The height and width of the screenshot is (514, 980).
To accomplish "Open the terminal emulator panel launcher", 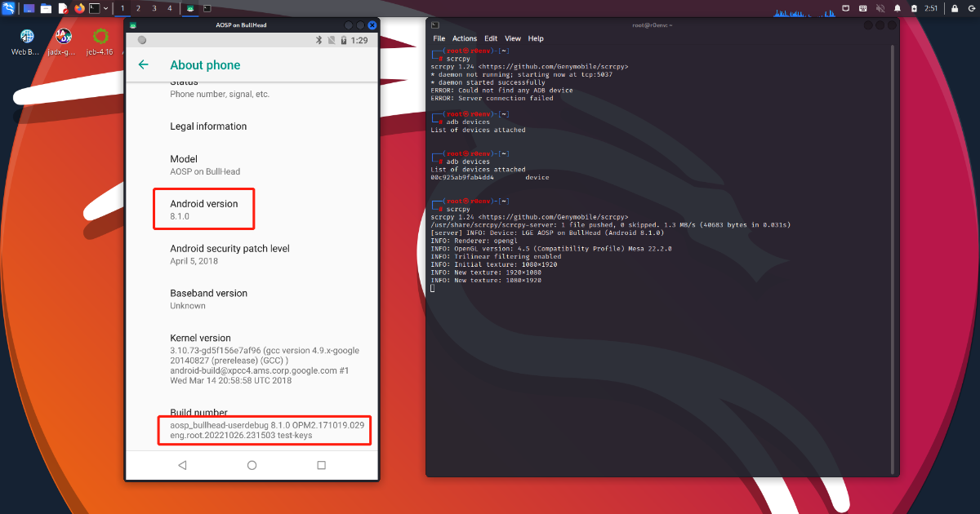I will (95, 8).
